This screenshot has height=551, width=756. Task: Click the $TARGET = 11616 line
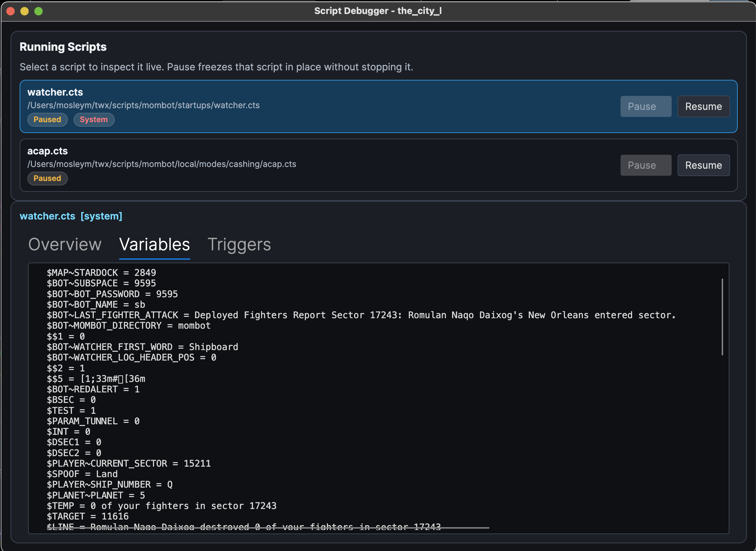coord(88,516)
